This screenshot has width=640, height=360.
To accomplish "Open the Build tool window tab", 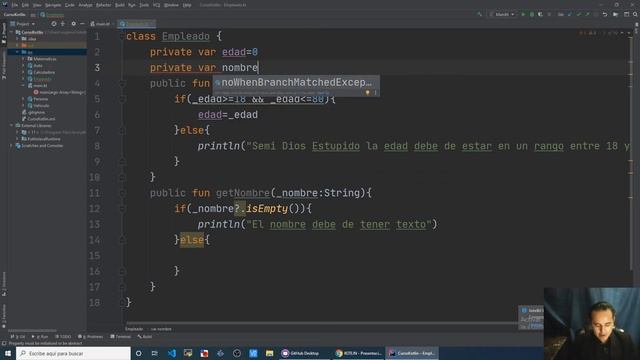I will (x=145, y=337).
